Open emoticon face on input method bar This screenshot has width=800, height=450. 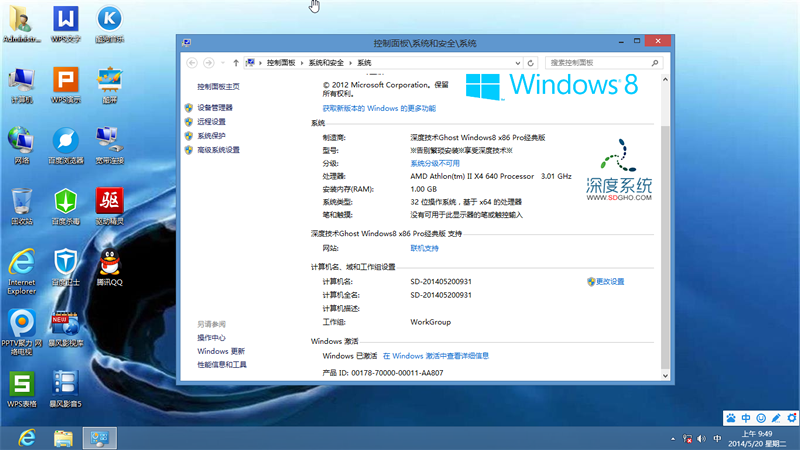click(x=761, y=418)
